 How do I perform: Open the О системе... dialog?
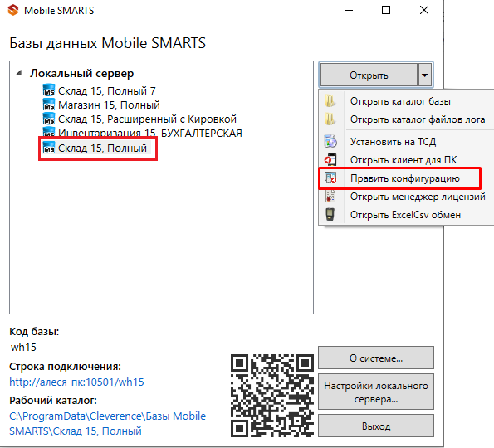coord(376,358)
